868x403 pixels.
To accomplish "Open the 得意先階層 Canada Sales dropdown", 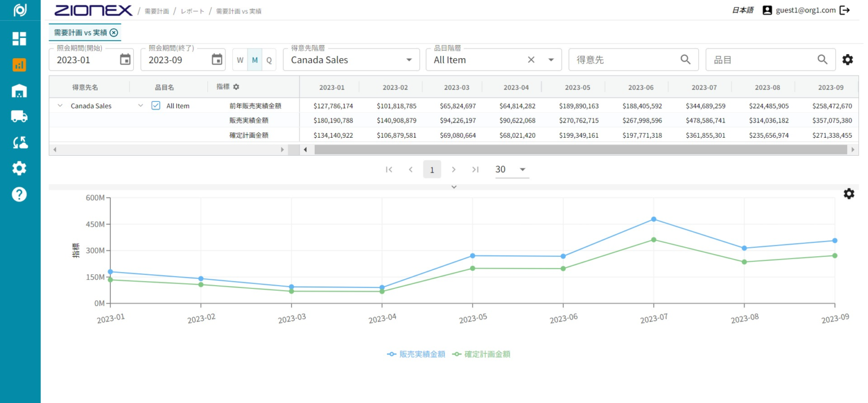I will [409, 59].
